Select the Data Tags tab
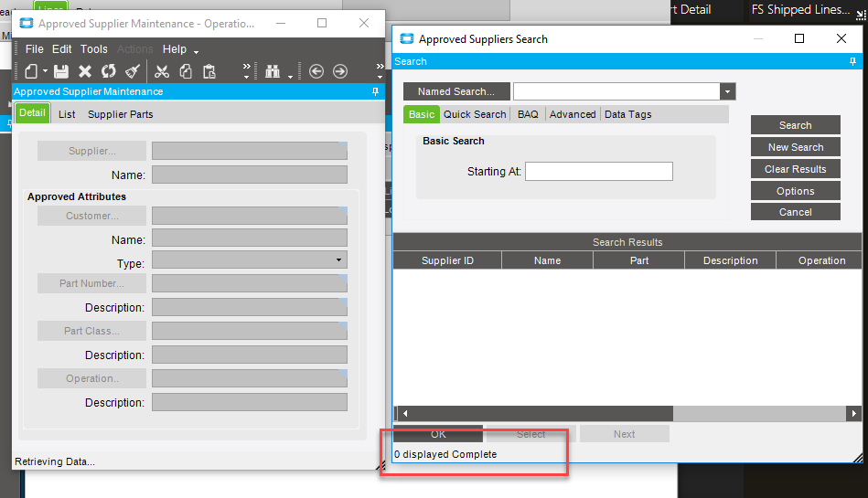The width and height of the screenshot is (868, 498). tap(627, 114)
